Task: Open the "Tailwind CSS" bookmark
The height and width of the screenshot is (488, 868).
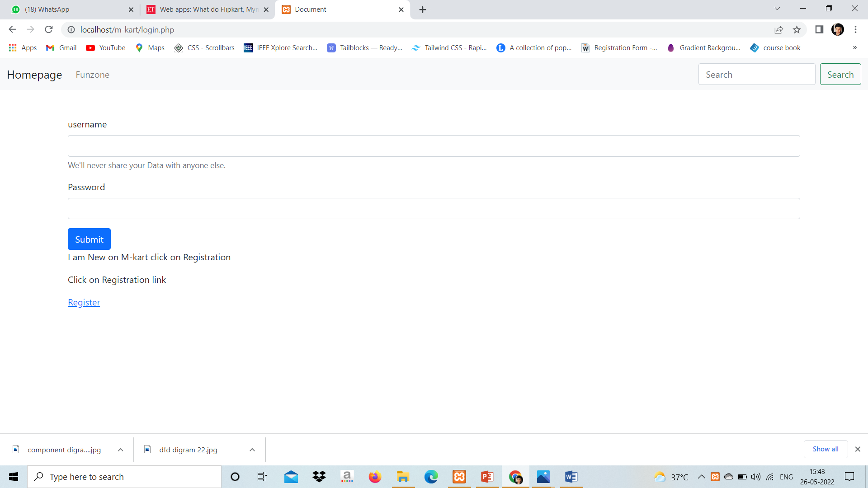Action: coord(449,47)
